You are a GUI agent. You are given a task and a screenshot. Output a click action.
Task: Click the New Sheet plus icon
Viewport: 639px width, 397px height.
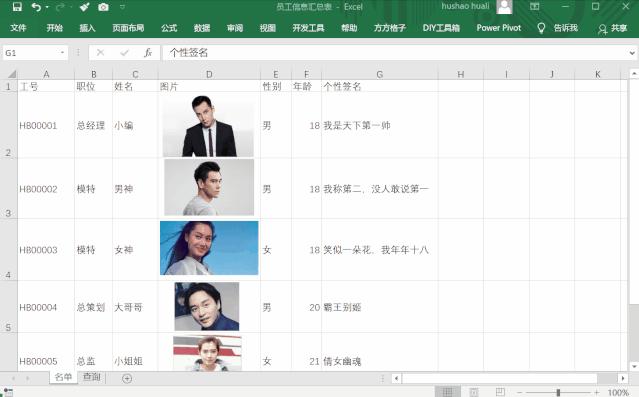[127, 379]
